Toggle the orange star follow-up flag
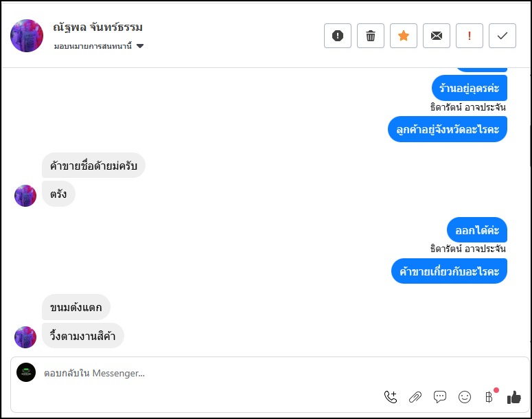Image resolution: width=532 pixels, height=419 pixels. [x=404, y=36]
